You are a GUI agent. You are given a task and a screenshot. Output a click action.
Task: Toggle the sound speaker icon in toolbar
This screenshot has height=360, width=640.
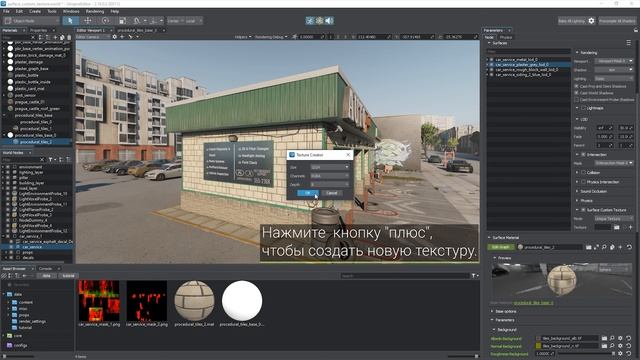(x=329, y=20)
